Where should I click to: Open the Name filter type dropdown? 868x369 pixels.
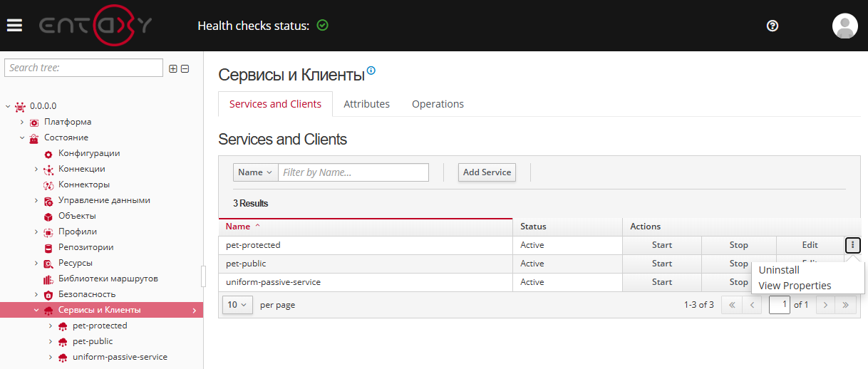(x=255, y=172)
